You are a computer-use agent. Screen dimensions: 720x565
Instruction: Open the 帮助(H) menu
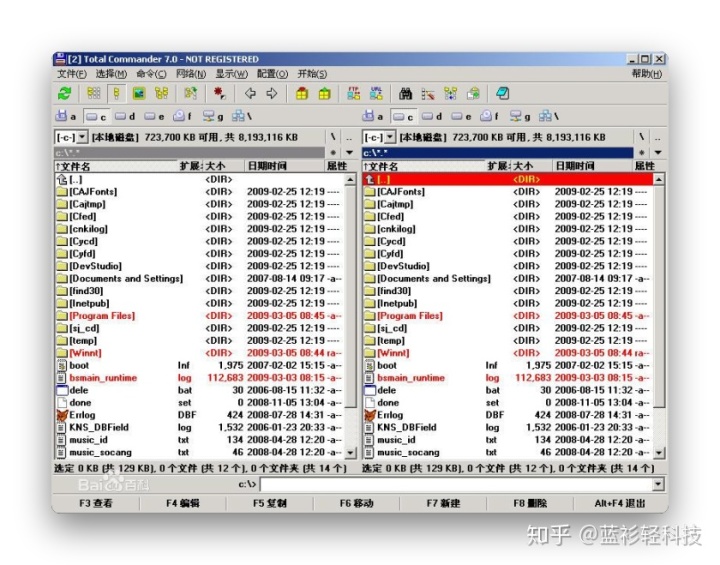(x=647, y=74)
